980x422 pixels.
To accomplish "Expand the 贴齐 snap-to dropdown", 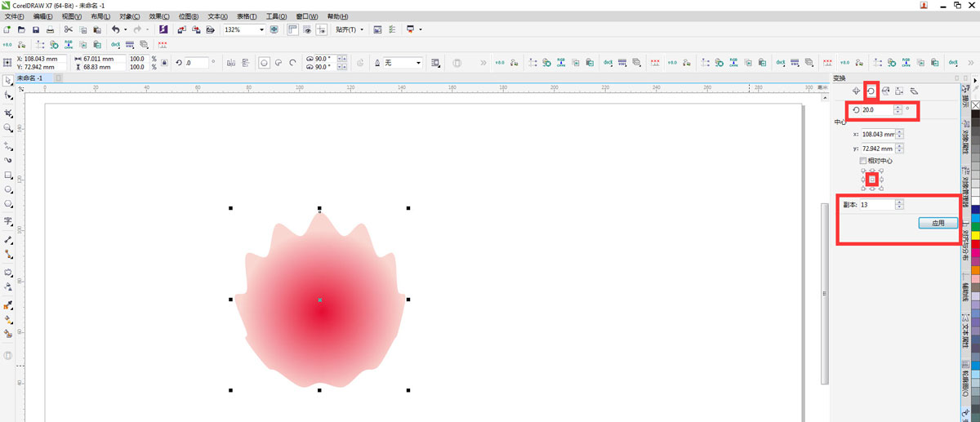I will coord(360,29).
